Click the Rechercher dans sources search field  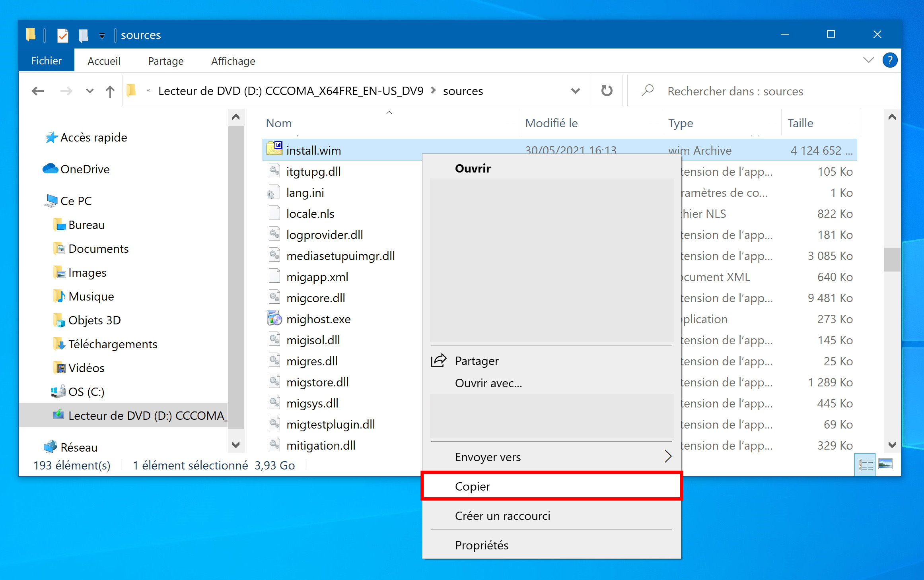tap(761, 91)
